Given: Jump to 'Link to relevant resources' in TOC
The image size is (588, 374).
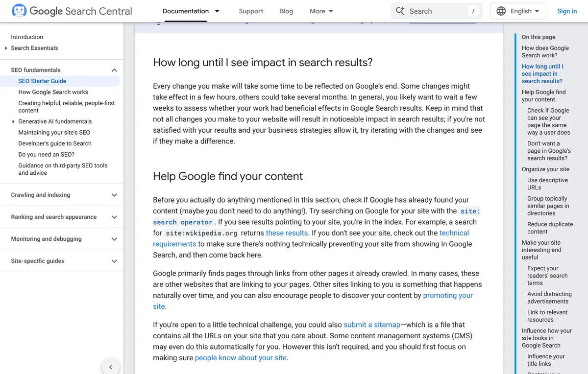Looking at the screenshot, I should click(547, 316).
